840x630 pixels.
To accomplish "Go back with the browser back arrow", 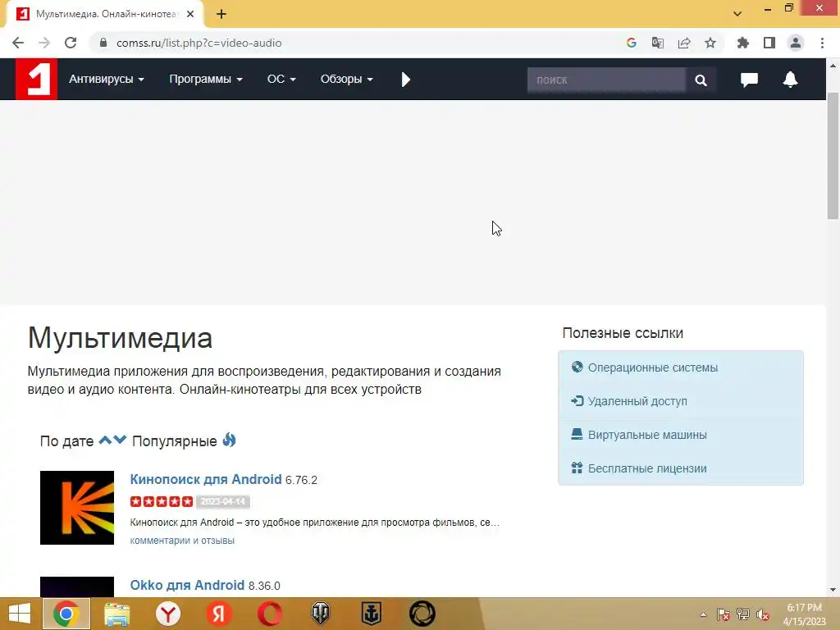I will point(18,43).
